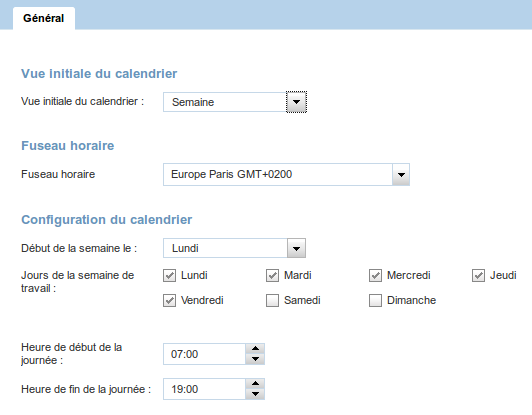
Task: Open the week start day dropdown arrow
Action: tap(296, 248)
